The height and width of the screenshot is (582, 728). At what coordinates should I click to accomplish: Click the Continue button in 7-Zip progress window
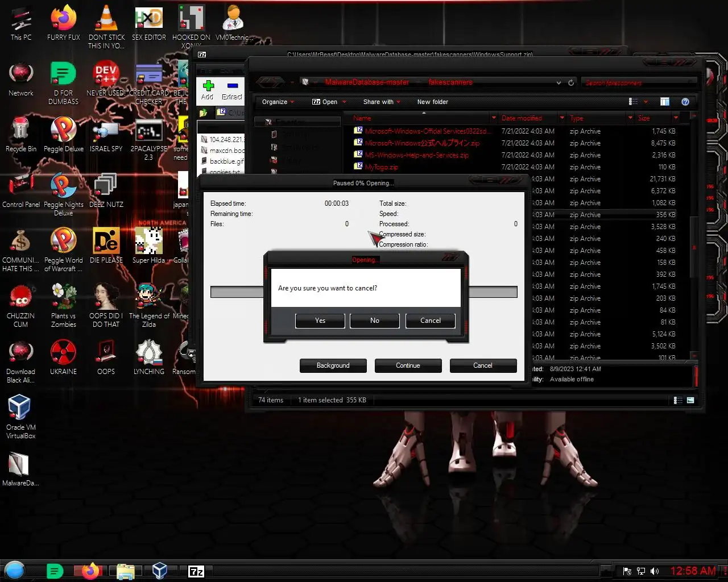coord(408,365)
